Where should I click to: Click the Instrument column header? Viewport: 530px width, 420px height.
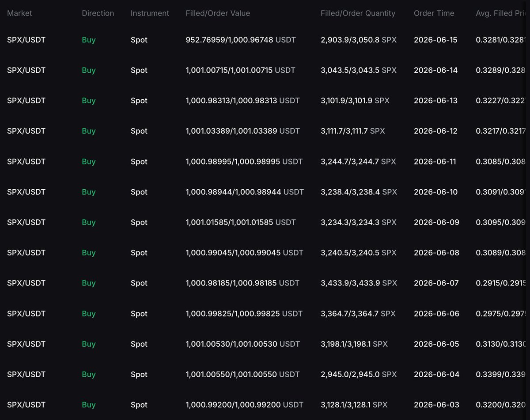[x=150, y=13]
